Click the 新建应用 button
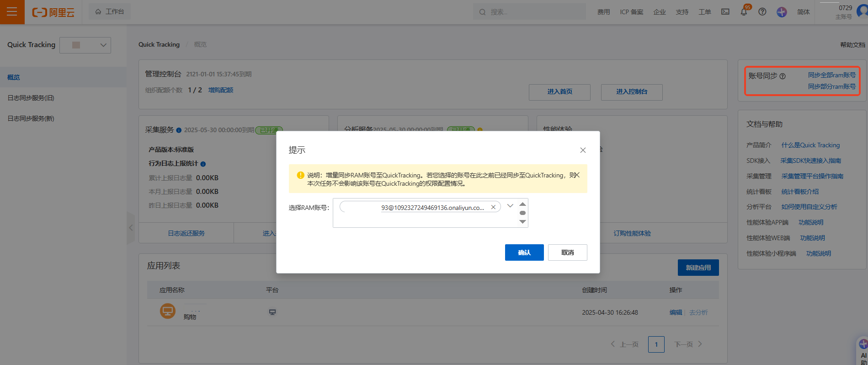 pyautogui.click(x=698, y=268)
